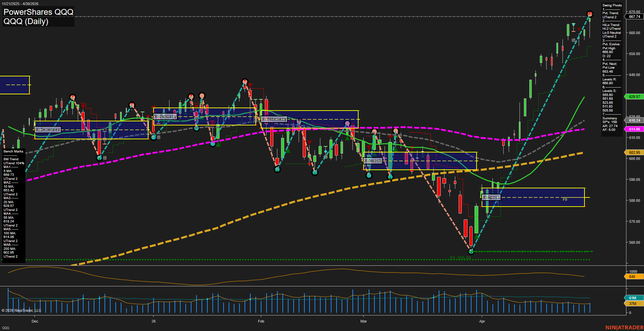Click the magenta 614.06 price axis marker

(634, 129)
